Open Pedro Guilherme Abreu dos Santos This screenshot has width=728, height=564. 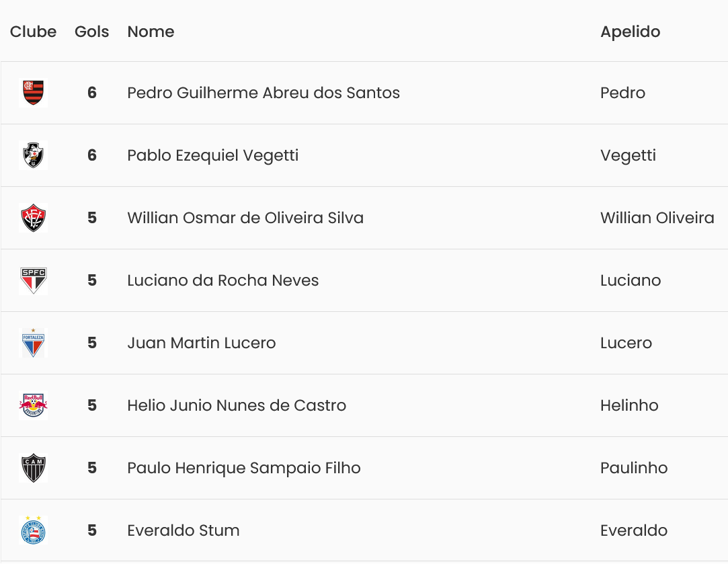[264, 93]
